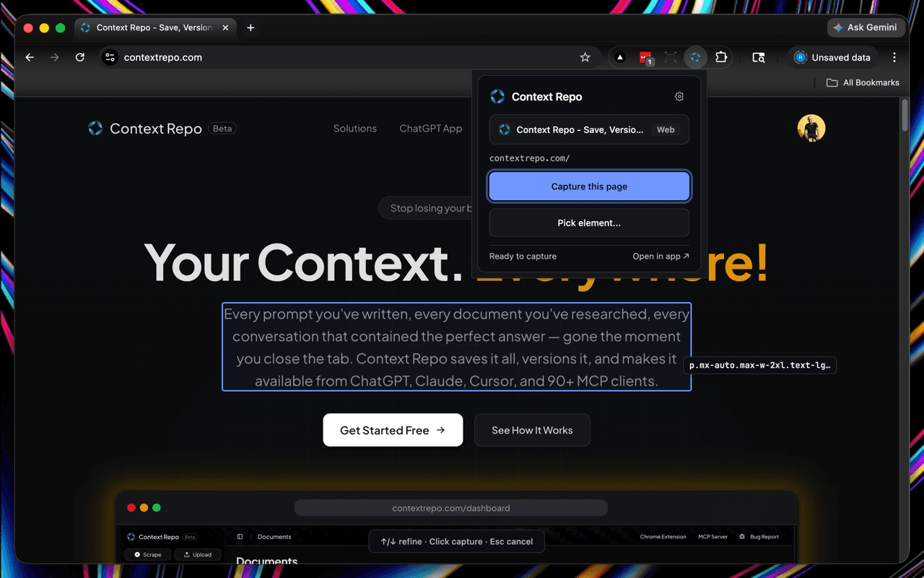The height and width of the screenshot is (578, 924).
Task: Reload the page
Action: tap(80, 58)
